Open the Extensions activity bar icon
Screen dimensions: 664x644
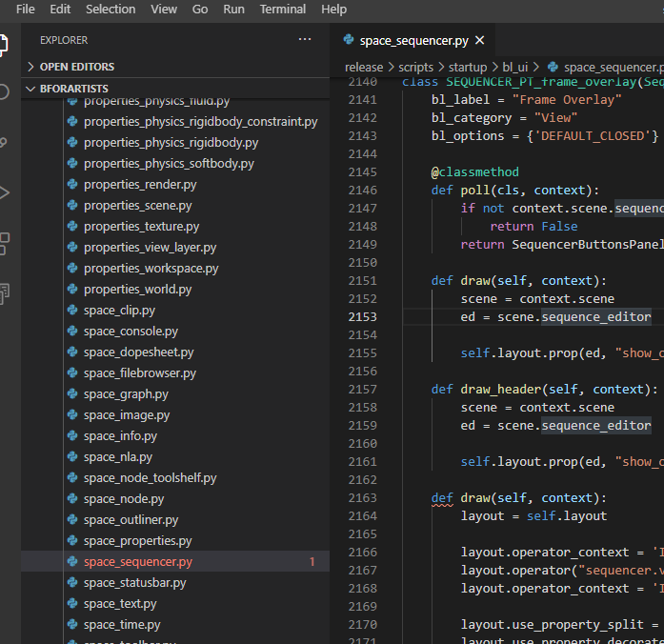click(4, 244)
